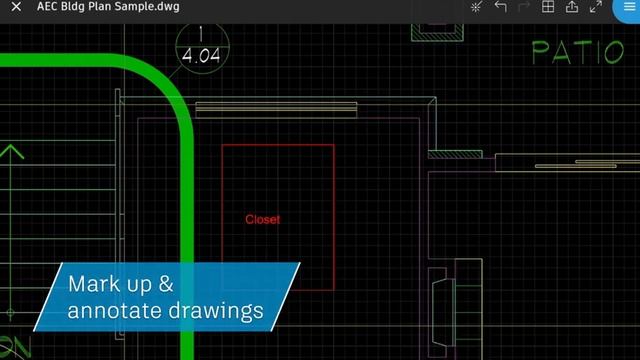
Task: Close the AEC Bldg Plan Sample drawing
Action: (x=16, y=7)
